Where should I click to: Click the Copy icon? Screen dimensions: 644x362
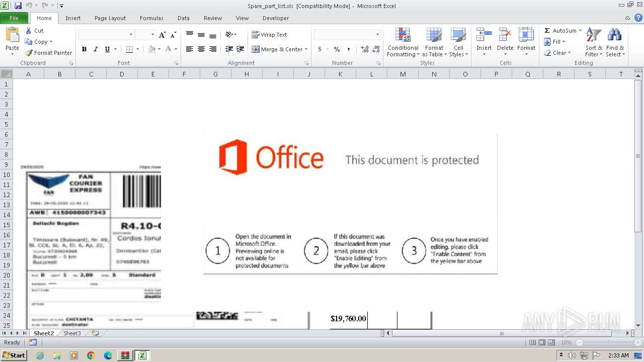[x=29, y=42]
